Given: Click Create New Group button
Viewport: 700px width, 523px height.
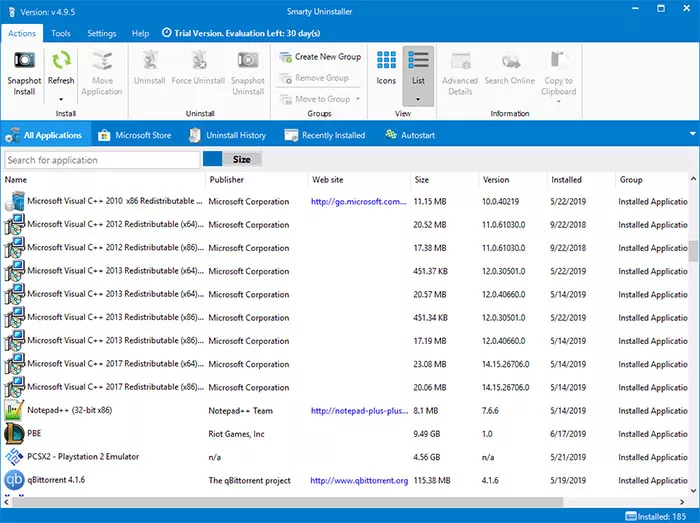Looking at the screenshot, I should (320, 57).
